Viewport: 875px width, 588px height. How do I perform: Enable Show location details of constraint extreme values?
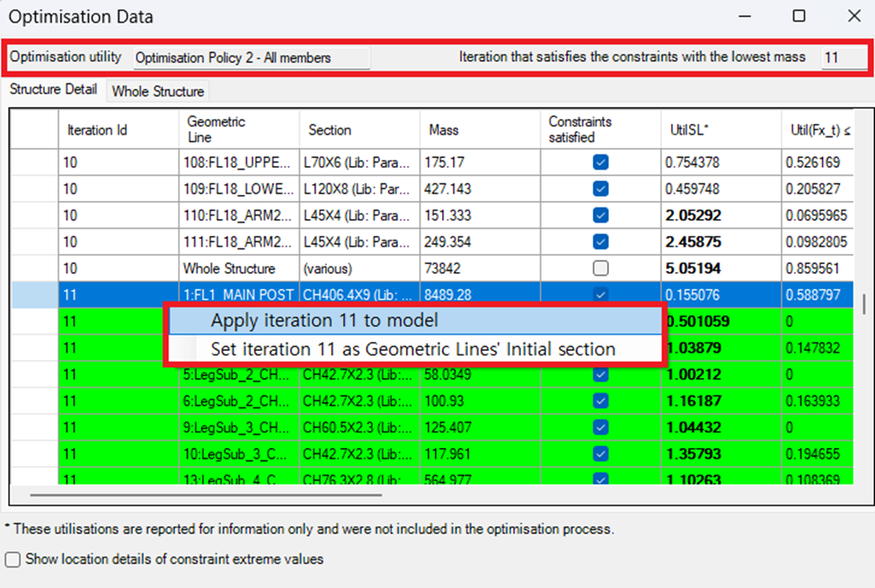[x=13, y=559]
